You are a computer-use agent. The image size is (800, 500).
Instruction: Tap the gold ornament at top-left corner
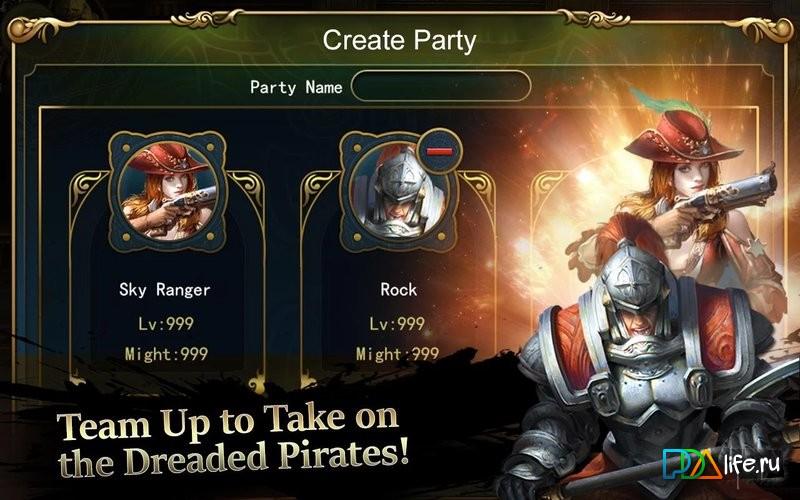(31, 30)
